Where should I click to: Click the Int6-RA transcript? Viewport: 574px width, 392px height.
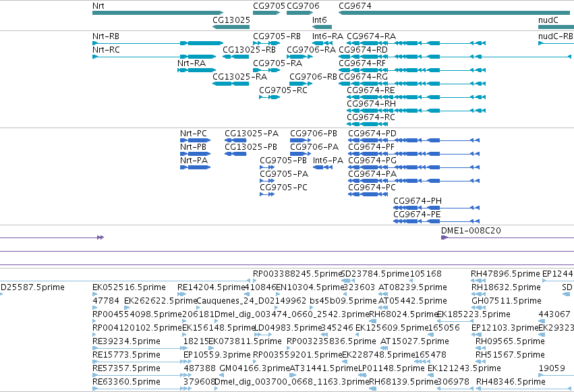point(322,43)
